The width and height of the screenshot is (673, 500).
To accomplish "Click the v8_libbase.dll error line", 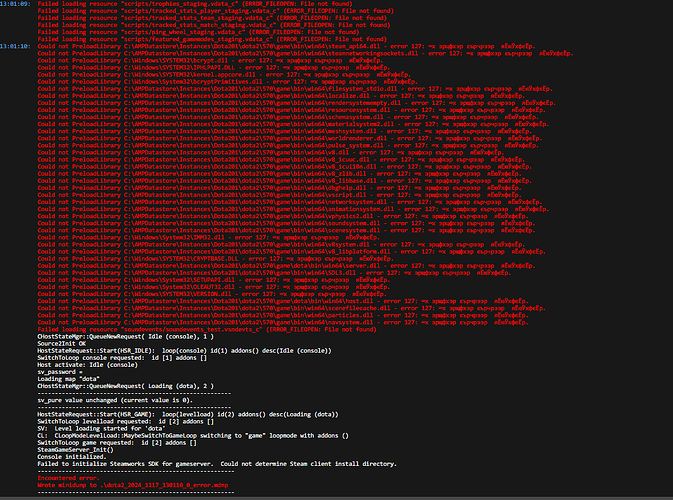I will (x=285, y=181).
